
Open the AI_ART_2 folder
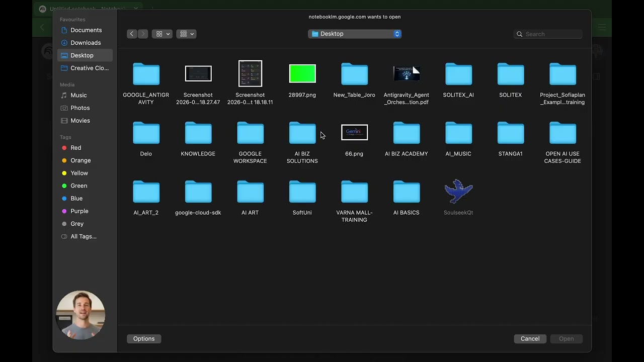tap(146, 192)
